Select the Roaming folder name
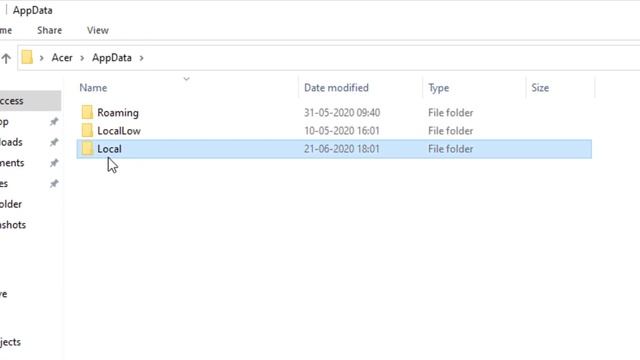Image resolution: width=640 pixels, height=360 pixels. [x=118, y=113]
